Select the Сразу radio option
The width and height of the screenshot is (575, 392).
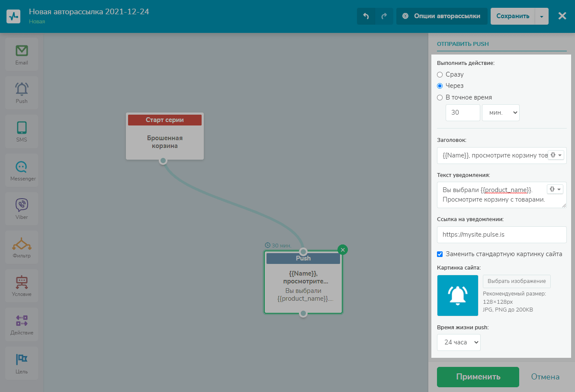(440, 74)
